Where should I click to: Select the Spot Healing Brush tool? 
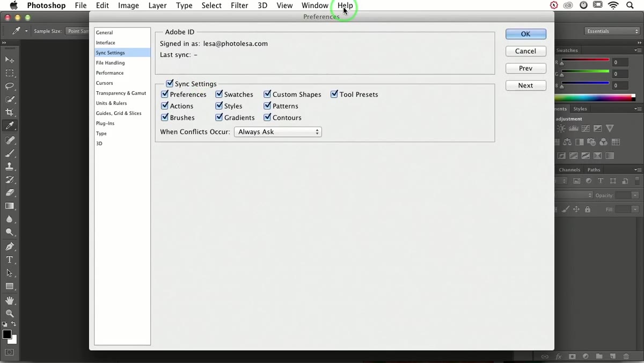pos(10,140)
